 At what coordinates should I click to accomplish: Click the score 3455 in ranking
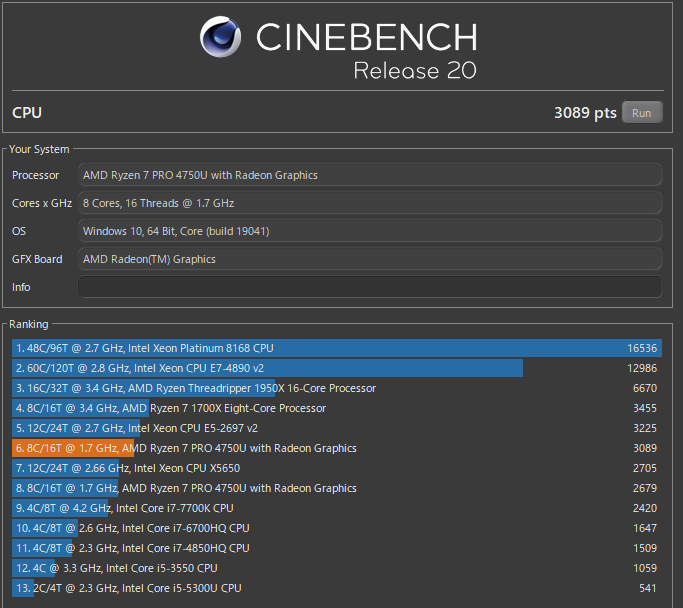pyautogui.click(x=645, y=408)
